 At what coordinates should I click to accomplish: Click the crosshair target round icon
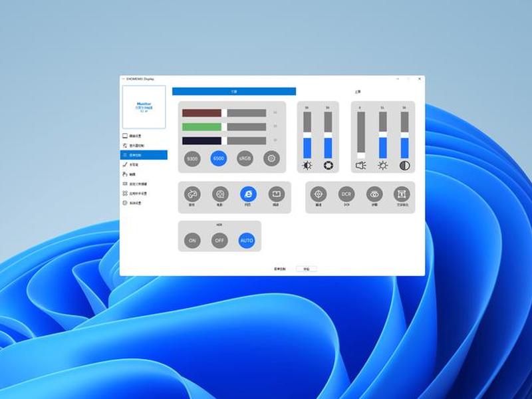319,194
